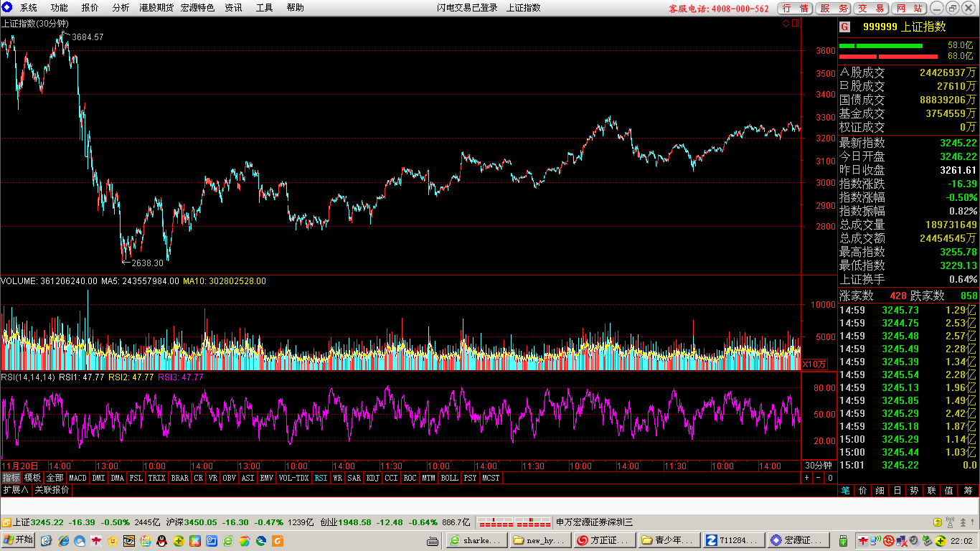
Task: Click the 交易 button in title bar
Action: coord(872,8)
